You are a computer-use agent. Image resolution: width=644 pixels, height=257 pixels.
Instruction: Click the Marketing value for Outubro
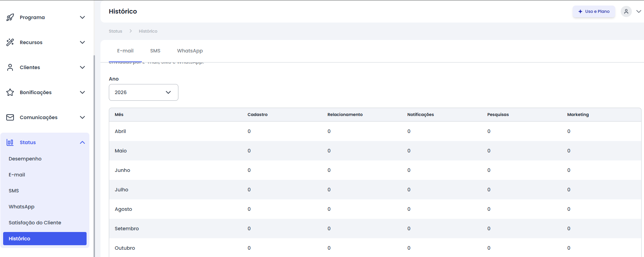click(569, 248)
